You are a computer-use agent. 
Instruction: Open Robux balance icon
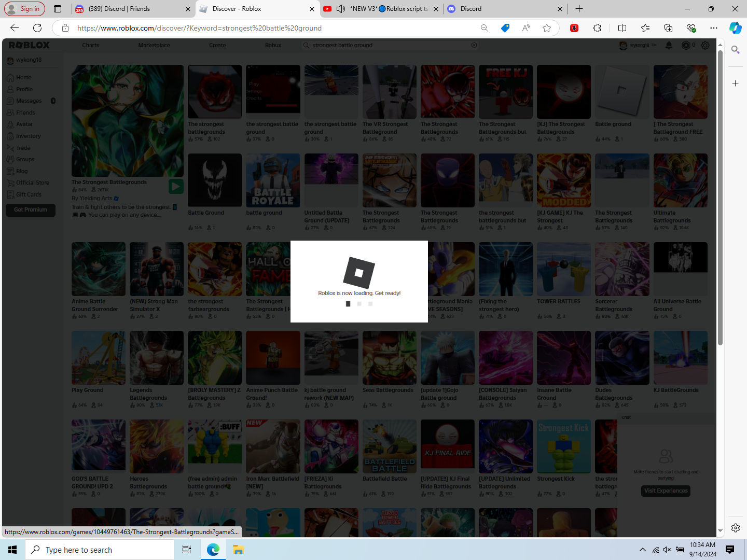pos(686,45)
